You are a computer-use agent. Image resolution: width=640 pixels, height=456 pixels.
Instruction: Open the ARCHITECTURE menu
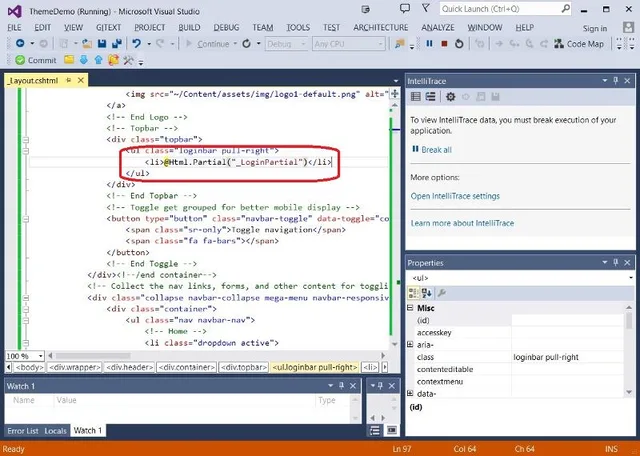[380, 27]
